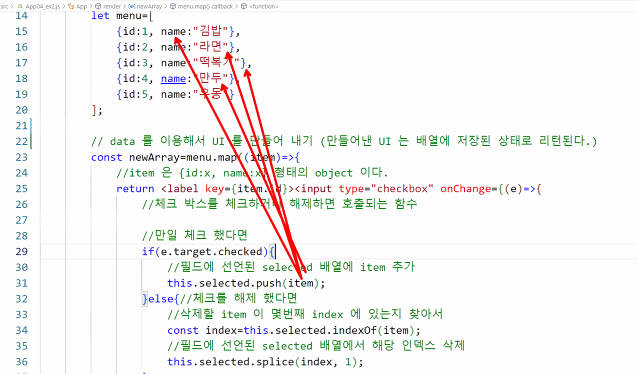
Task: Select App04_ex2.js in the breadcrumb
Action: click(43, 7)
